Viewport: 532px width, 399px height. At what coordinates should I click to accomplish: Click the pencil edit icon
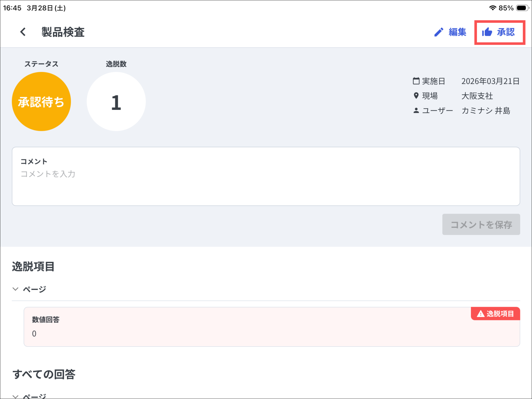click(438, 32)
